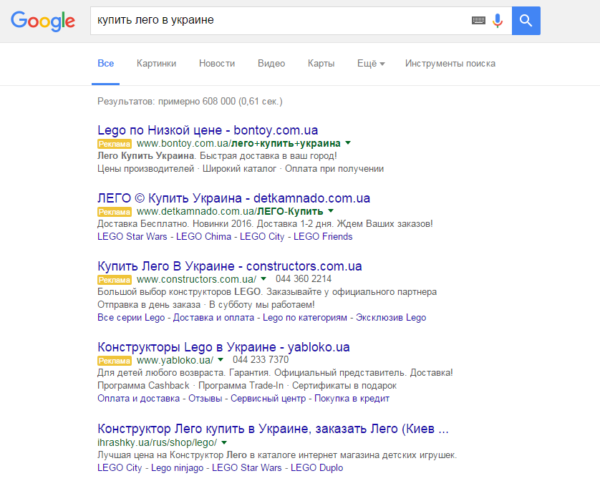Open Купить Лего В Украине constructors result
600x481 pixels.
pyautogui.click(x=230, y=266)
